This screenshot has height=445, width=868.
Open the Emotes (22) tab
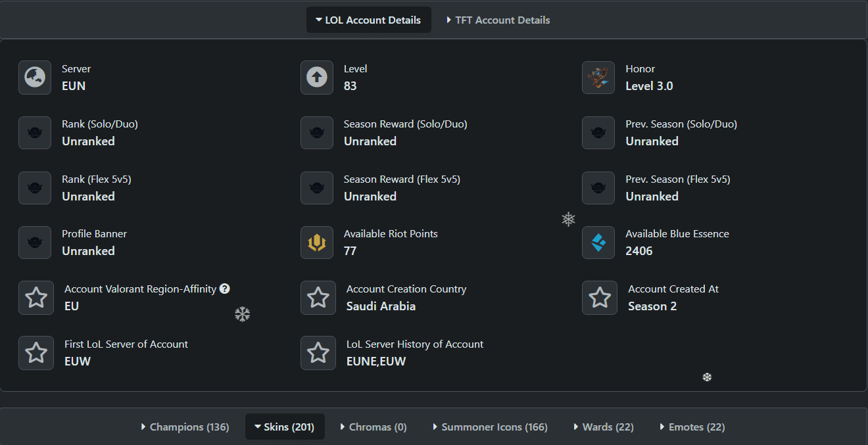pos(692,427)
